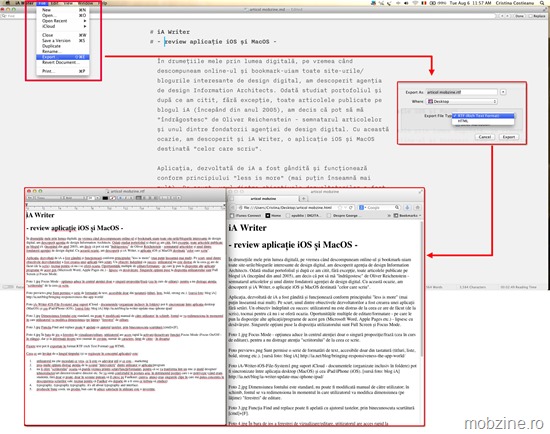Choose Open… from the File menu
Screen dimensions: 550x434
tap(63, 15)
